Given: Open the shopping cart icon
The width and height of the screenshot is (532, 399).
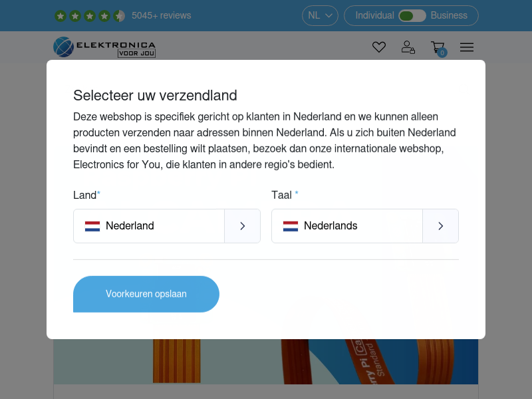Looking at the screenshot, I should click(438, 47).
